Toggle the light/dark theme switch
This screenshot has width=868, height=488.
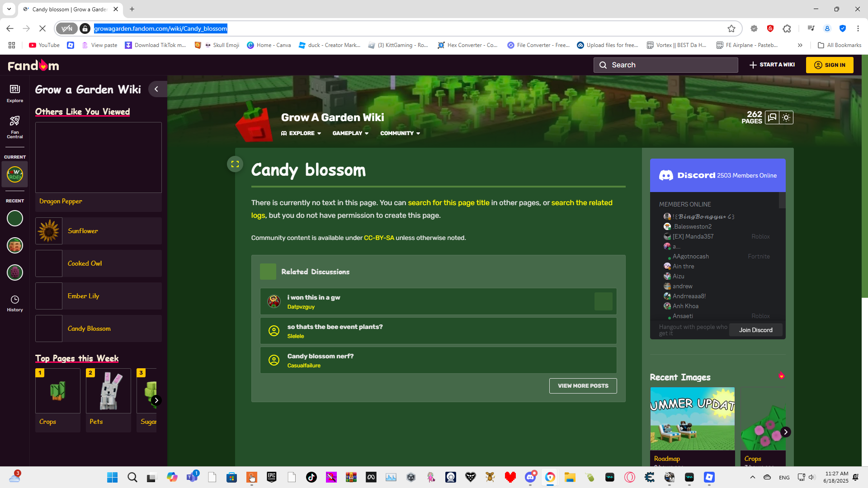(x=786, y=117)
